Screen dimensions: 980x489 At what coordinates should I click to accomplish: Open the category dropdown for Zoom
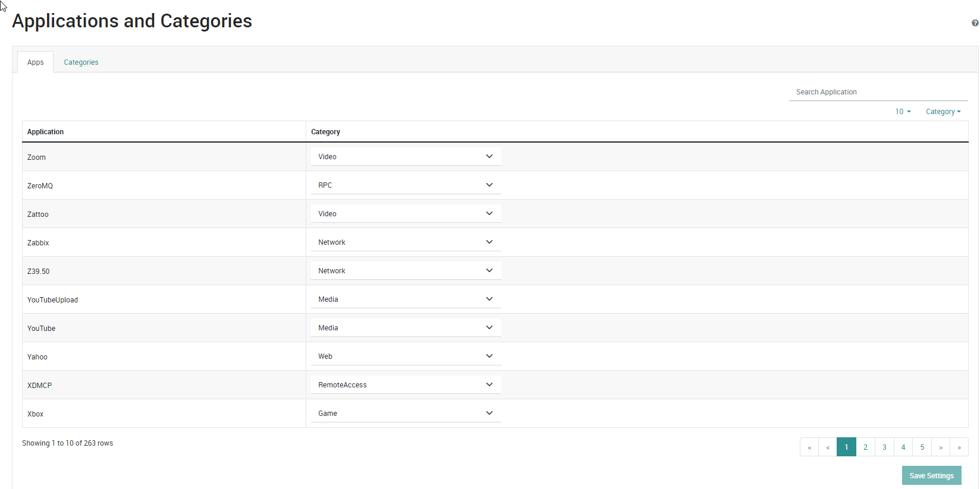406,157
